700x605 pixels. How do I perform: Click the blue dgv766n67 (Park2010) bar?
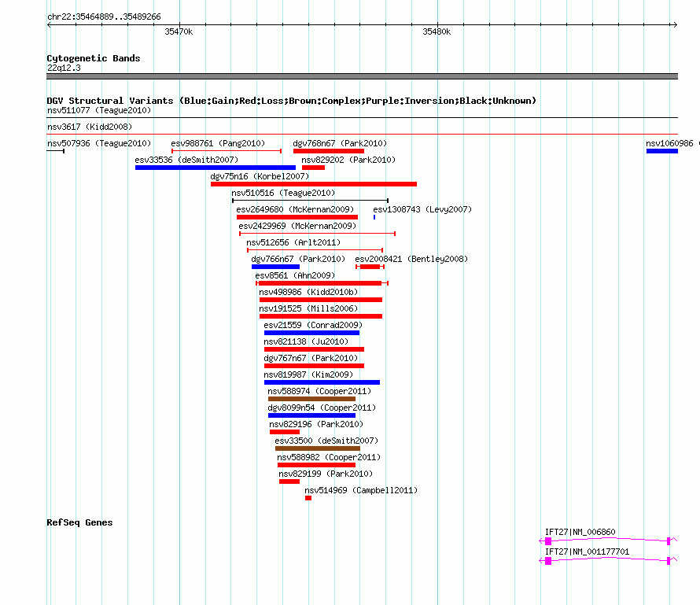point(275,267)
